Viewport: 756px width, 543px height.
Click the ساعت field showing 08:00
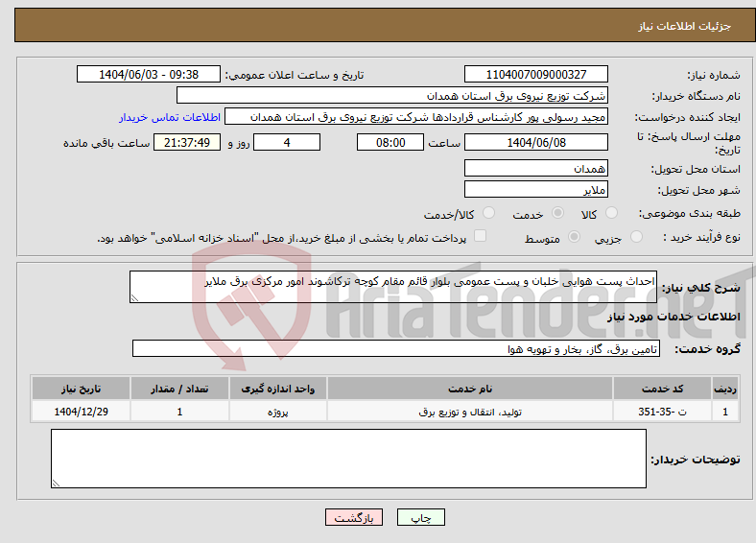[x=390, y=142]
